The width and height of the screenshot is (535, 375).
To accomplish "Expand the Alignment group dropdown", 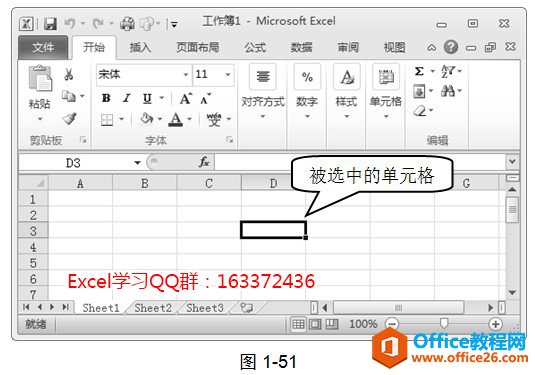I will pos(263,116).
